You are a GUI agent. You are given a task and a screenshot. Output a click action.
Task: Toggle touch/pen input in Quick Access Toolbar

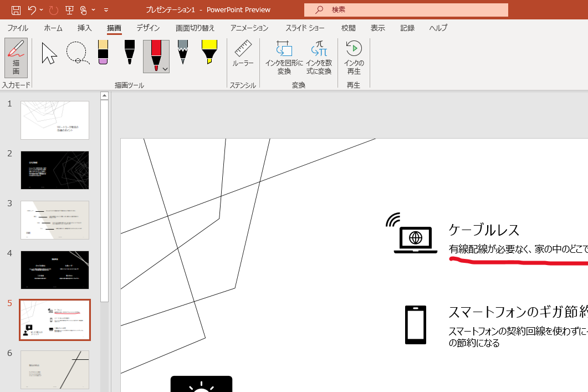[x=84, y=9]
